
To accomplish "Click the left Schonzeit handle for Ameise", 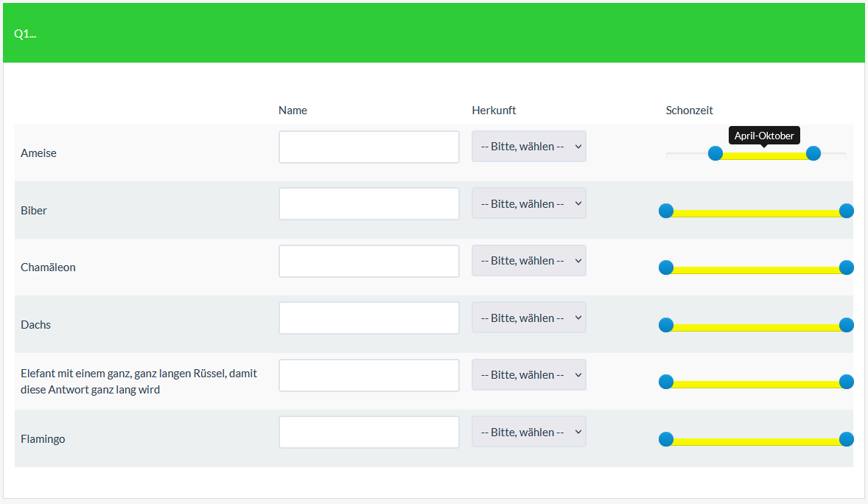I will click(x=715, y=153).
